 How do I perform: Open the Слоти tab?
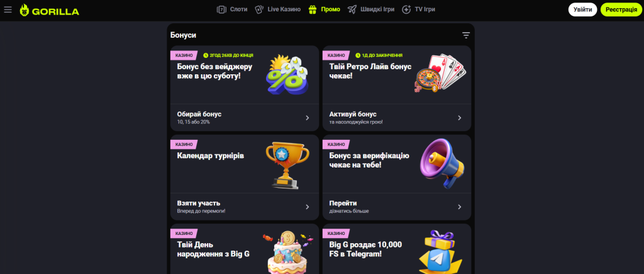click(232, 9)
